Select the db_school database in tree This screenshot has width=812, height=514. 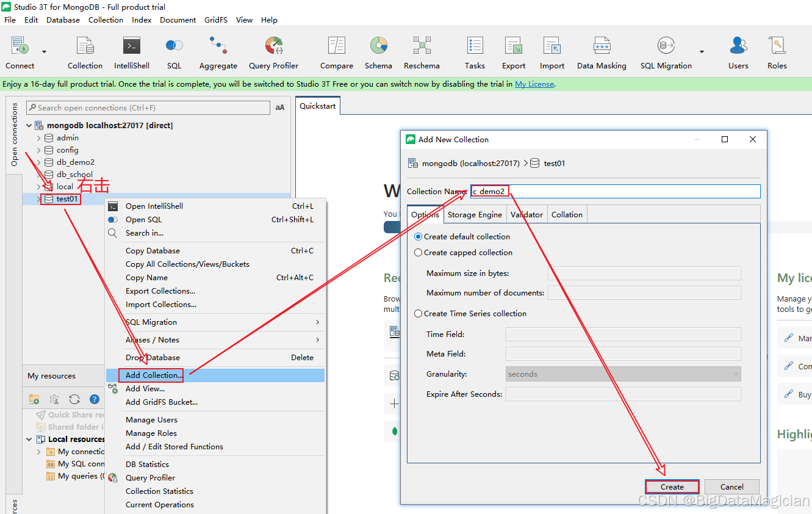click(74, 175)
